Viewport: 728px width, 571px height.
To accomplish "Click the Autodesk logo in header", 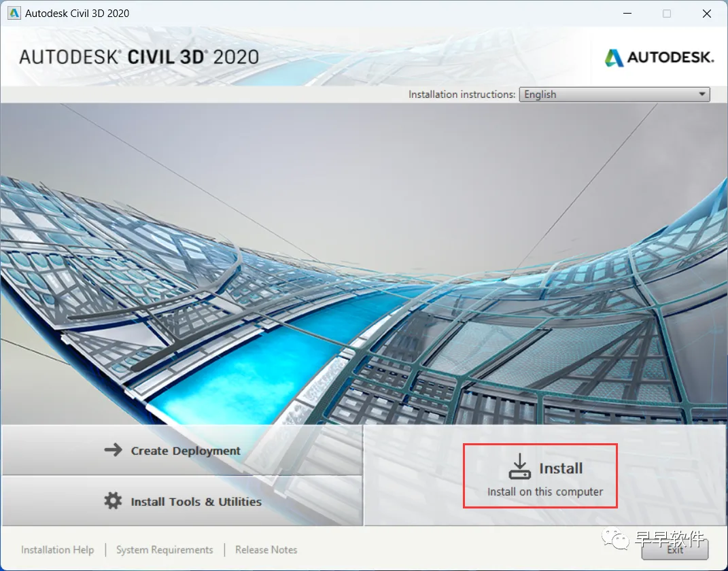I will 659,58.
